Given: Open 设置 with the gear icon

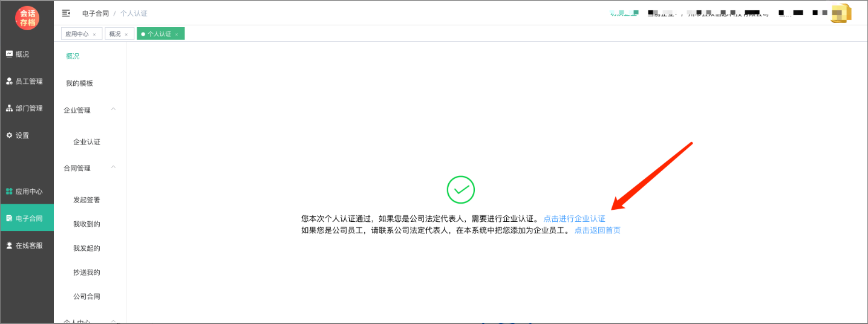Looking at the screenshot, I should 22,135.
